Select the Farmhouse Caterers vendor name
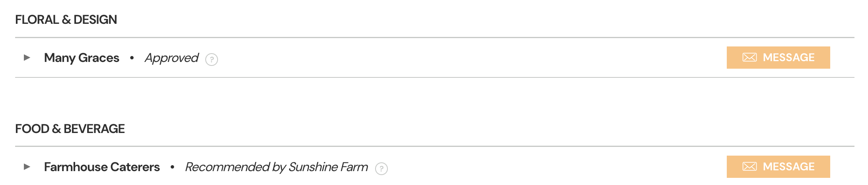 (x=102, y=167)
